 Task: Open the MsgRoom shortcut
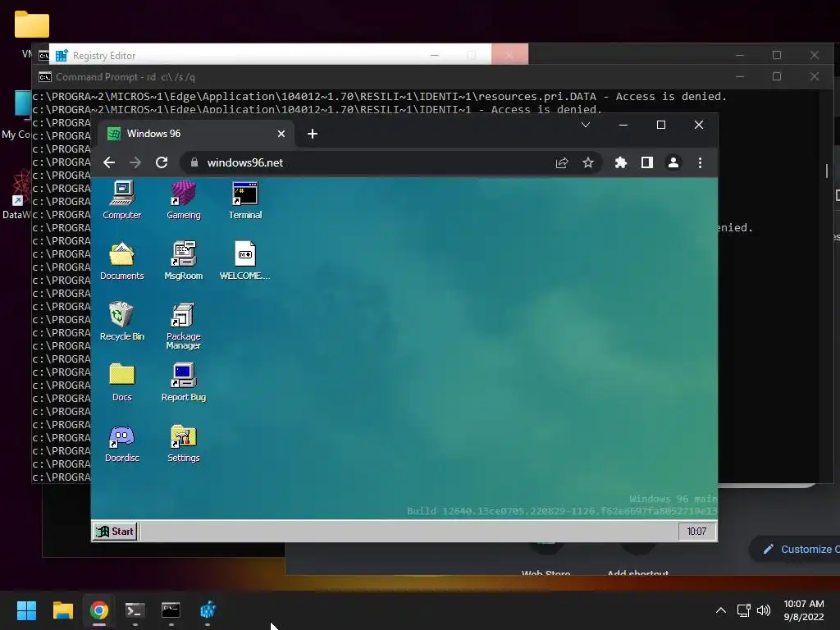pos(183,261)
